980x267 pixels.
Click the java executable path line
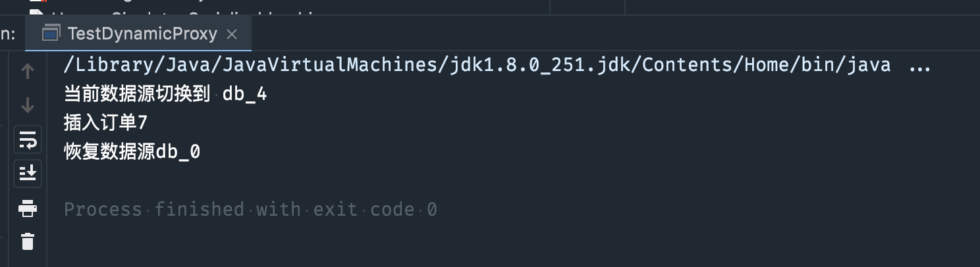(477, 65)
